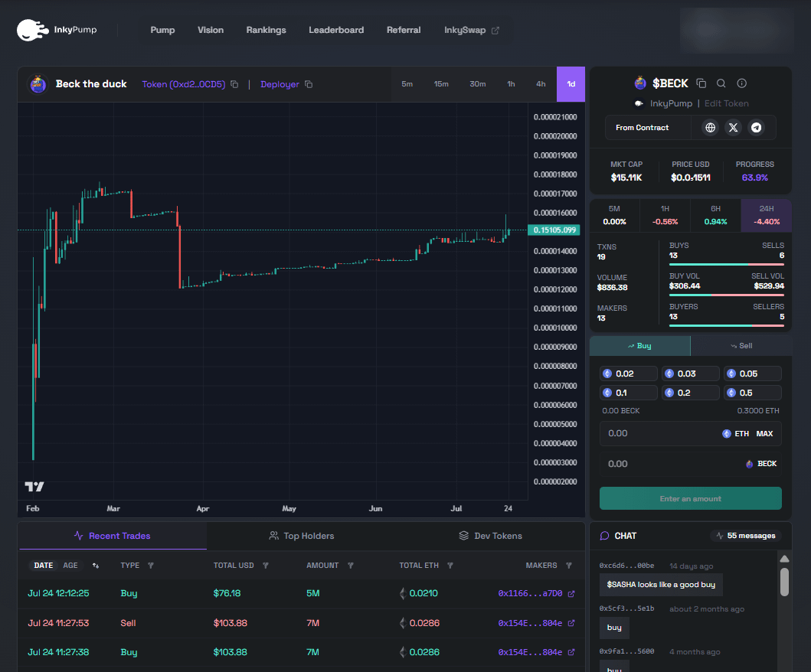
Task: Filter trades by TOTAL ETH funnel icon
Action: point(450,566)
